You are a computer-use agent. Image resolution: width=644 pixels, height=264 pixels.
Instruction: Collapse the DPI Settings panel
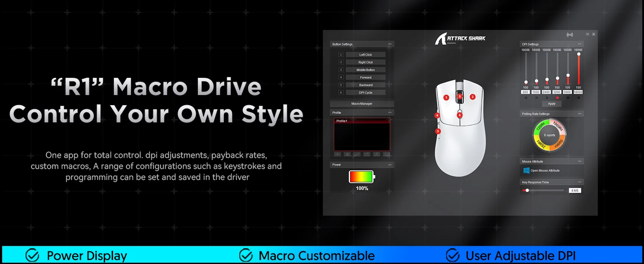click(580, 44)
